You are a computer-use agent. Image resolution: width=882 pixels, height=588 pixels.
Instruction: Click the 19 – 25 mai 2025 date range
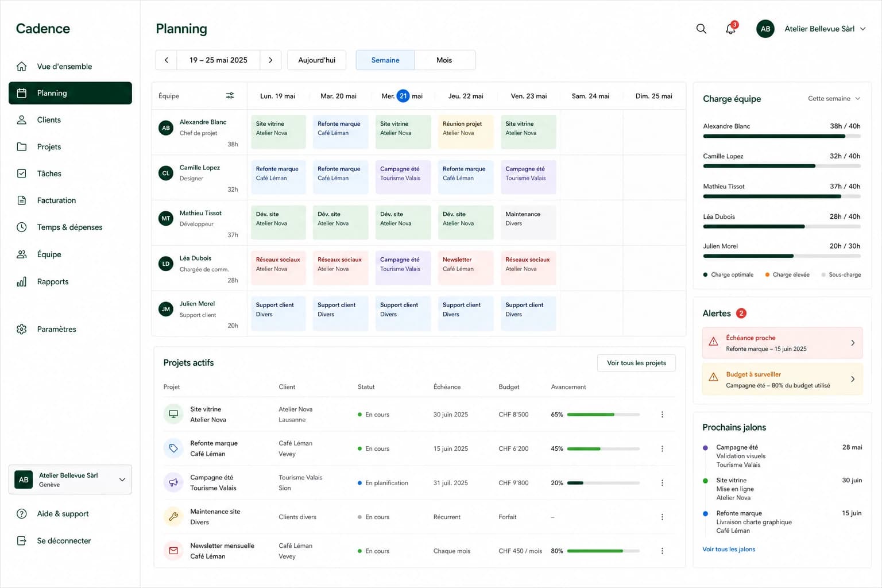point(218,60)
